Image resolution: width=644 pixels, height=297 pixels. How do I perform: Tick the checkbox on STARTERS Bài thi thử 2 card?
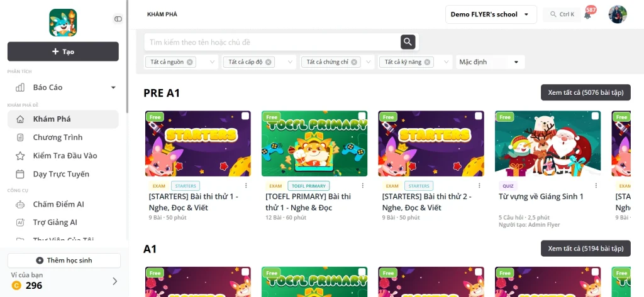point(479,116)
